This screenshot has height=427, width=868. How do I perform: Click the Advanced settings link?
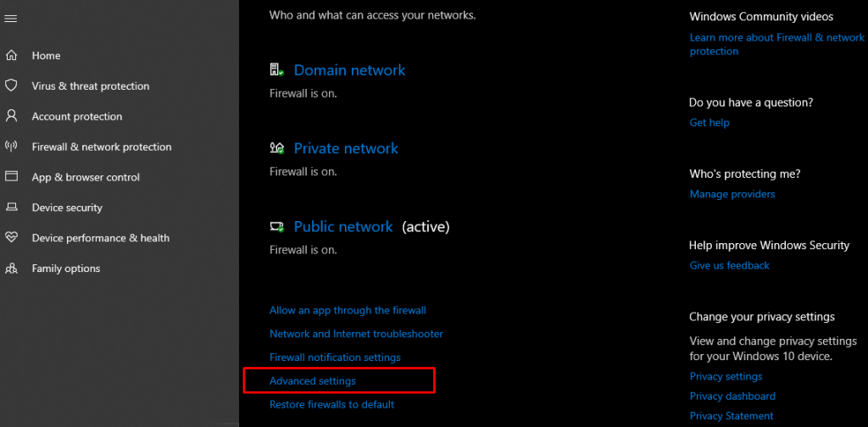[312, 381]
